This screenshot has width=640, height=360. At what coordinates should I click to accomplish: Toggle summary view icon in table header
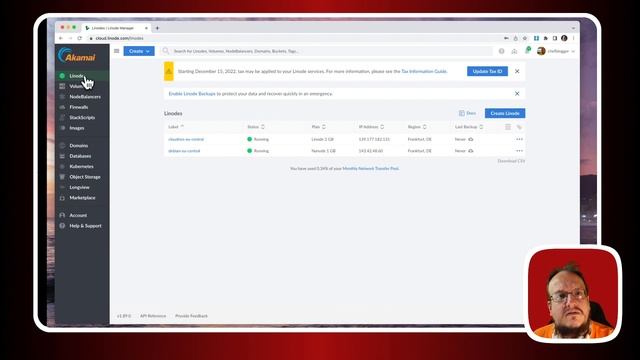(508, 127)
